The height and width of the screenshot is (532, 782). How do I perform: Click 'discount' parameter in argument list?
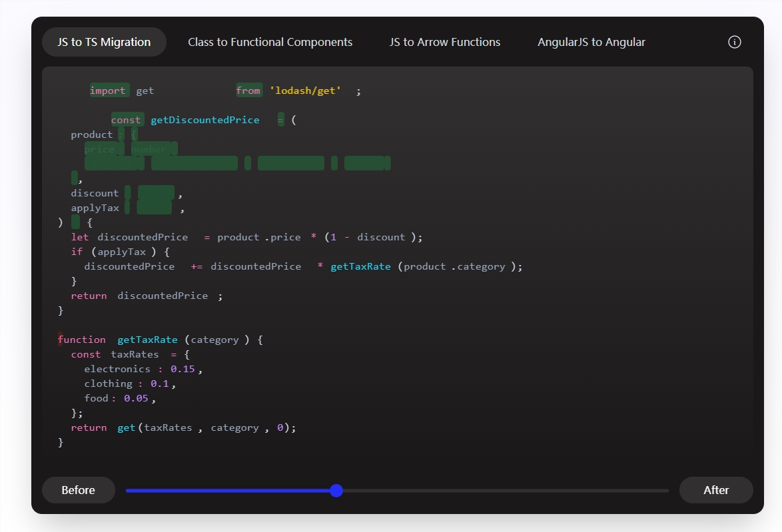95,194
